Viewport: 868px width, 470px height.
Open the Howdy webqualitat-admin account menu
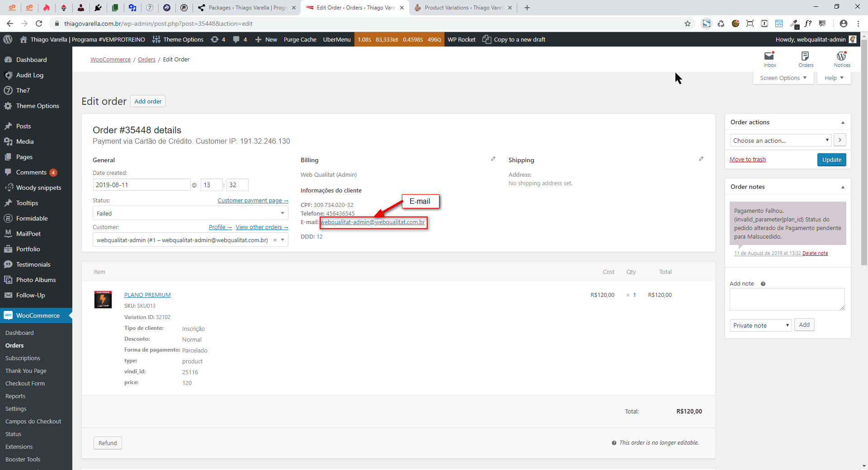816,39
